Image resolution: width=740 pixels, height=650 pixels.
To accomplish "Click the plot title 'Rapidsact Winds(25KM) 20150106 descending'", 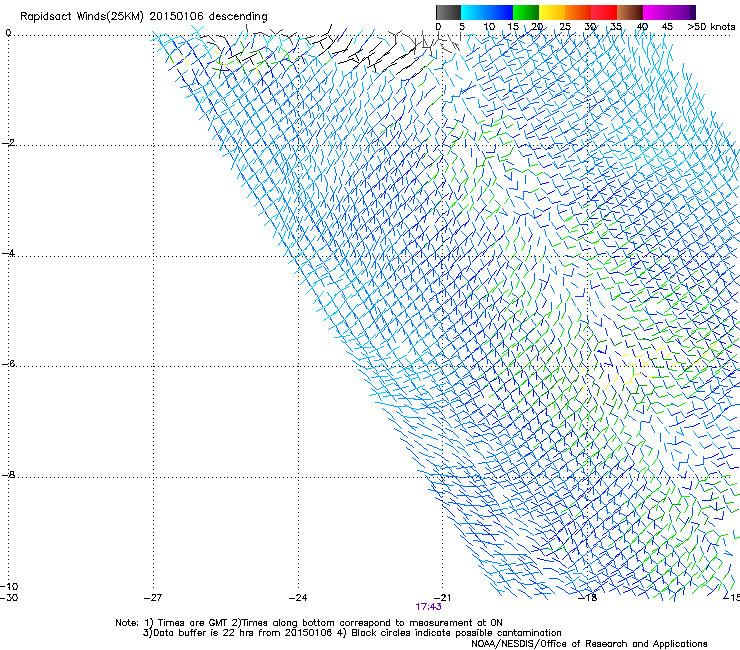I will coord(143,16).
